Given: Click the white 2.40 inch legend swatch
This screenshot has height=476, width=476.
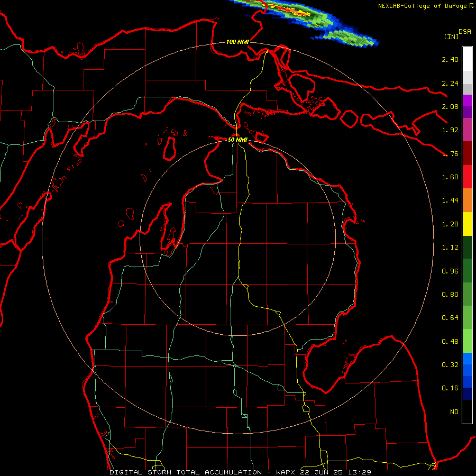Looking at the screenshot, I should pyautogui.click(x=467, y=59).
